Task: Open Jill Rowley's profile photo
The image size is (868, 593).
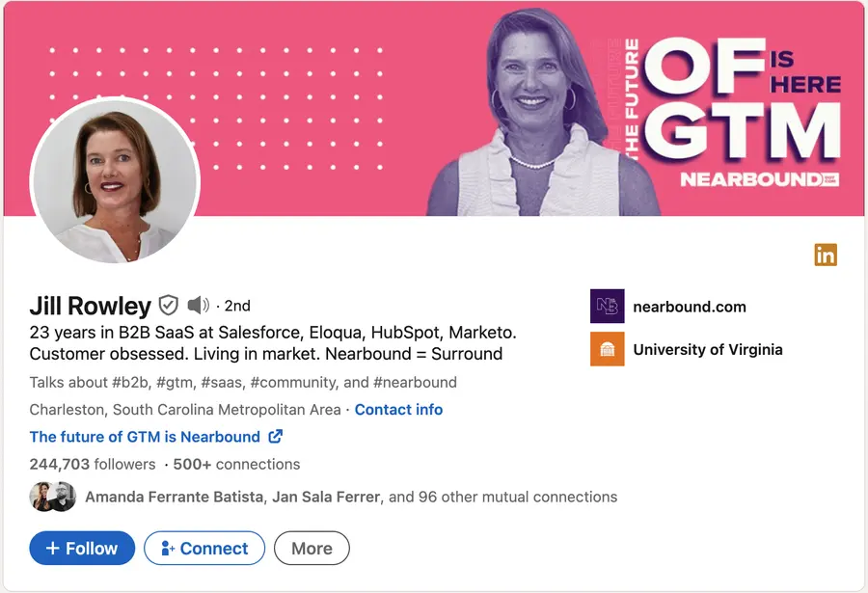Action: click(x=116, y=182)
